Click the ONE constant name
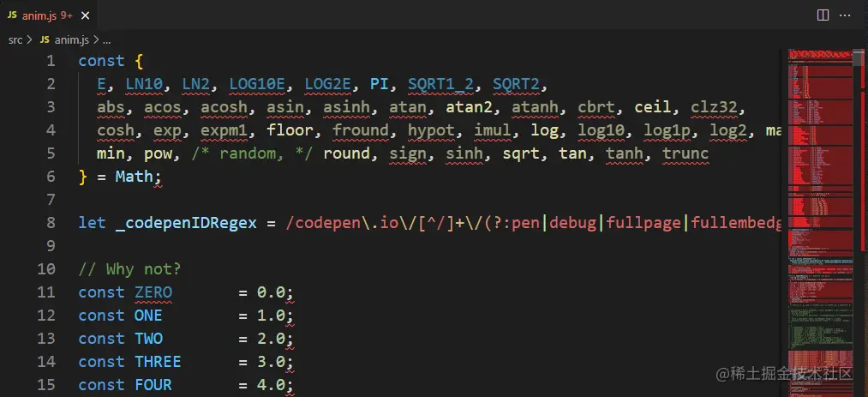Viewport: 868px width, 397px height. 148,315
